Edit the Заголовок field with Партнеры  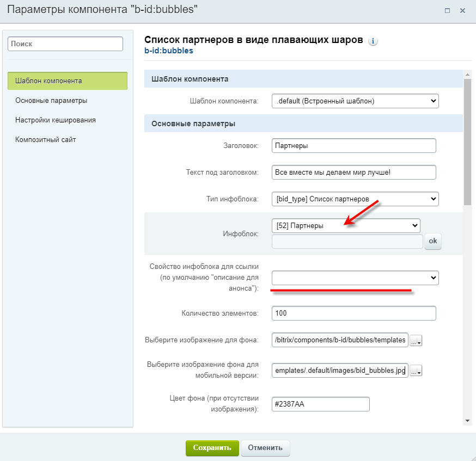[354, 145]
